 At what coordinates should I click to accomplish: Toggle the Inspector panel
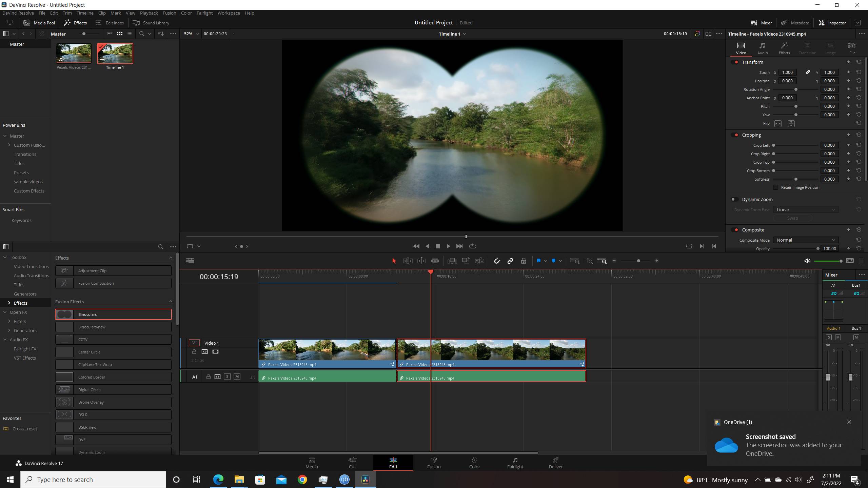pyautogui.click(x=832, y=23)
